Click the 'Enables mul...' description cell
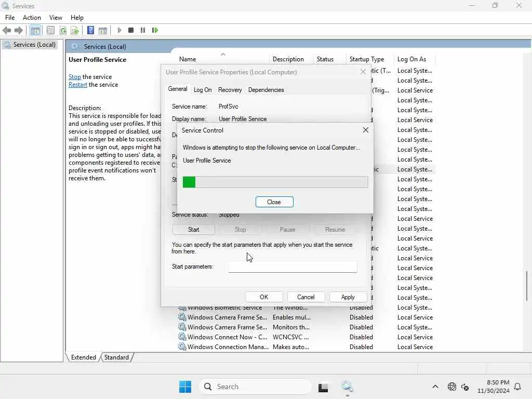This screenshot has width=532, height=399. pos(291,317)
